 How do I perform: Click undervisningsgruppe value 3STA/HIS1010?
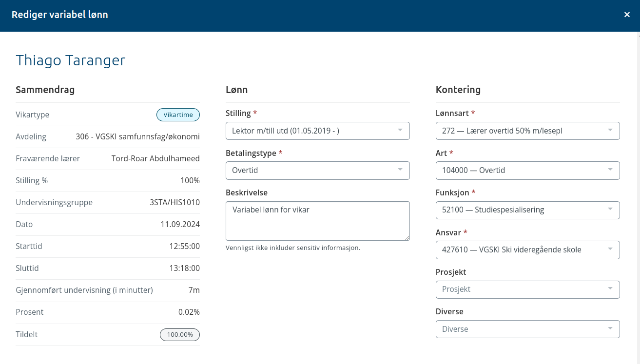coord(175,202)
